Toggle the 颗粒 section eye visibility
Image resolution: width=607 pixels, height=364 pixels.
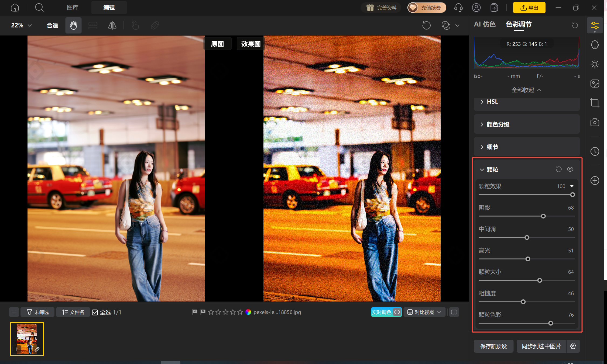[x=570, y=169]
